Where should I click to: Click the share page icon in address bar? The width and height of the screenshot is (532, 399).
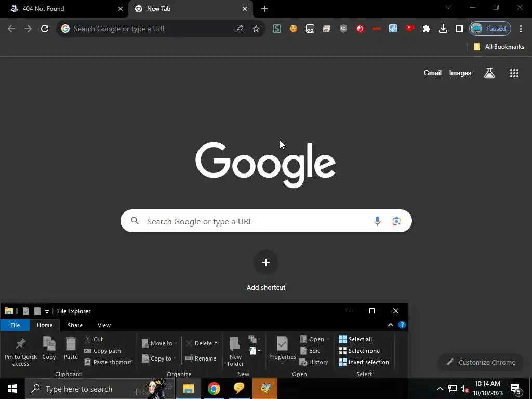point(240,29)
